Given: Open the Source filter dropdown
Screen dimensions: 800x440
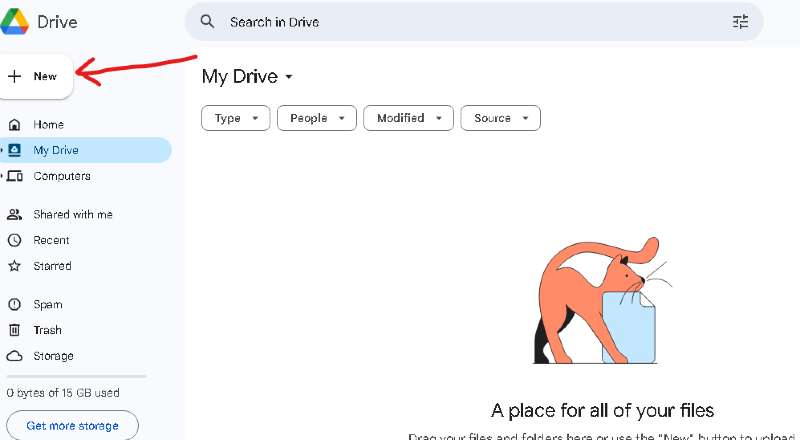Looking at the screenshot, I should click(x=501, y=118).
